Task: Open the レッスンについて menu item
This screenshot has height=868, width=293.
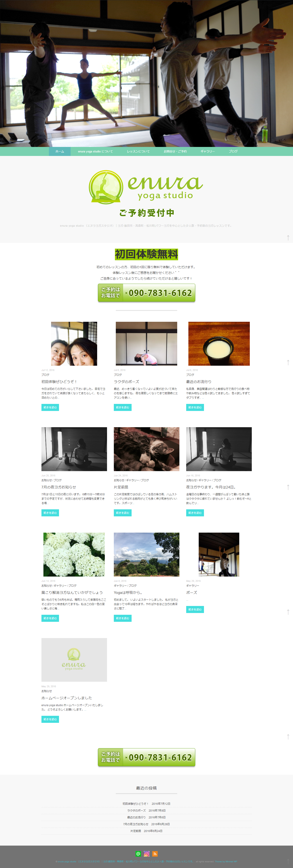Action: (138, 151)
